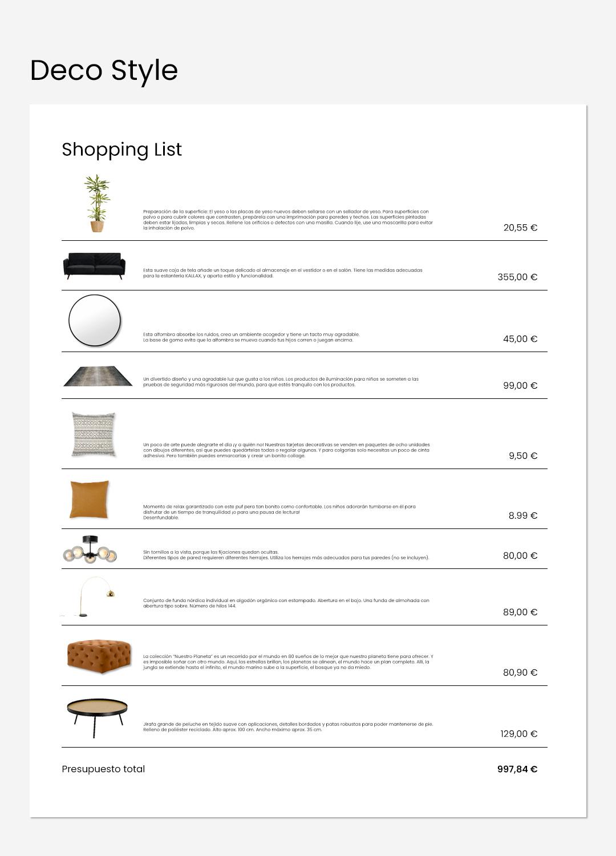
Task: Click the round black-framed mirror image
Action: 95,321
